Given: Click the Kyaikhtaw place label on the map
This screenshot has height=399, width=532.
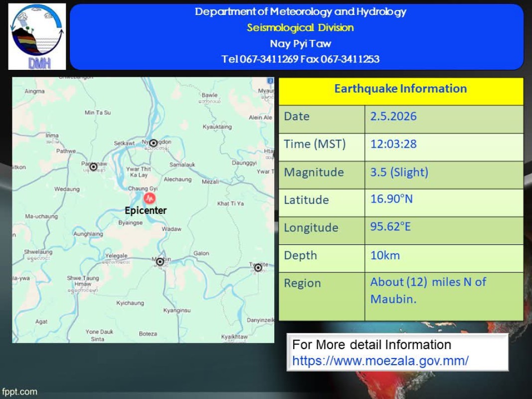Looking at the screenshot, I should [x=234, y=337].
